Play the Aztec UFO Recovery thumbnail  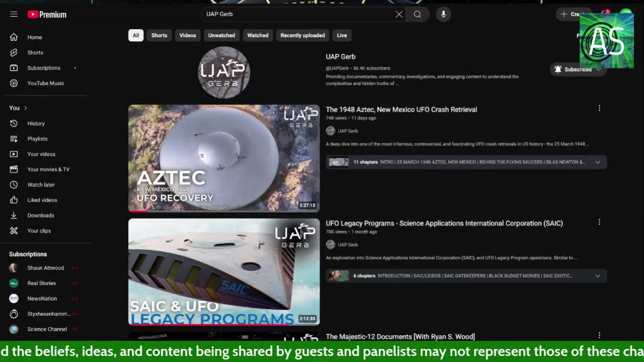224,158
